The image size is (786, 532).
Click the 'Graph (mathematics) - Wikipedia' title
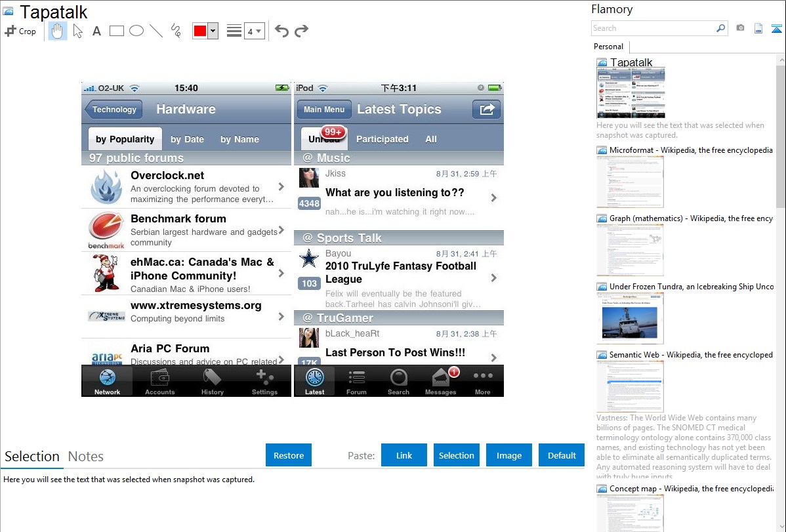coord(691,218)
